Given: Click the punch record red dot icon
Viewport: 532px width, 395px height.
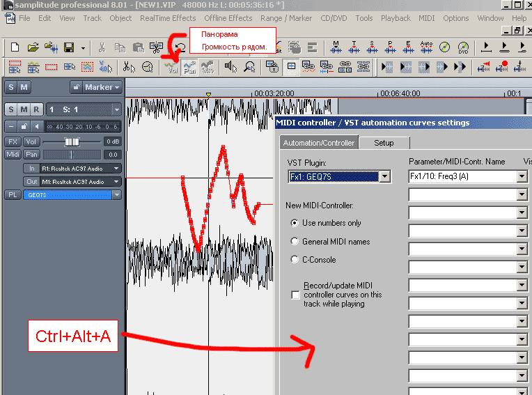Looking at the screenshot, I should pos(501,67).
